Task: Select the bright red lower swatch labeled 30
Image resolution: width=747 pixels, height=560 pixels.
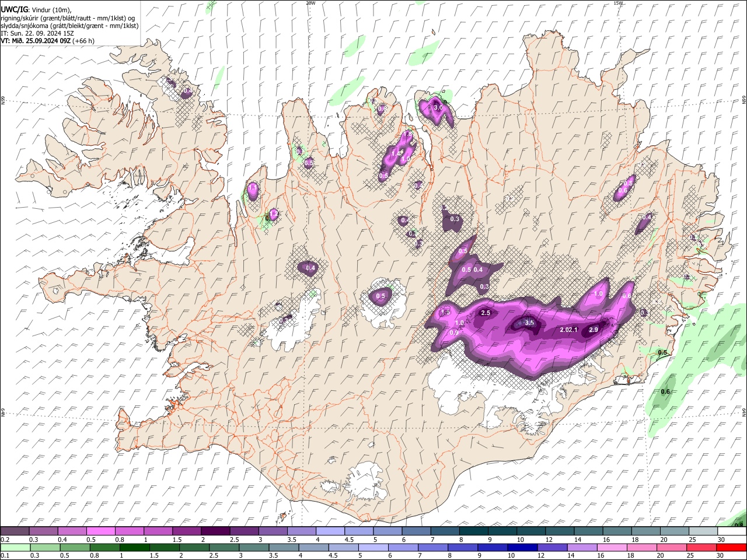Action: pos(732,547)
